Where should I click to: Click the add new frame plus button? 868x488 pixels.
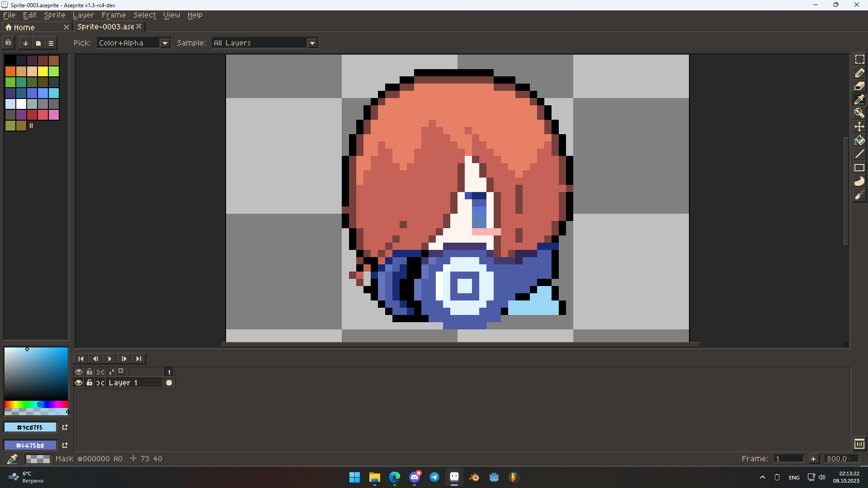813,459
